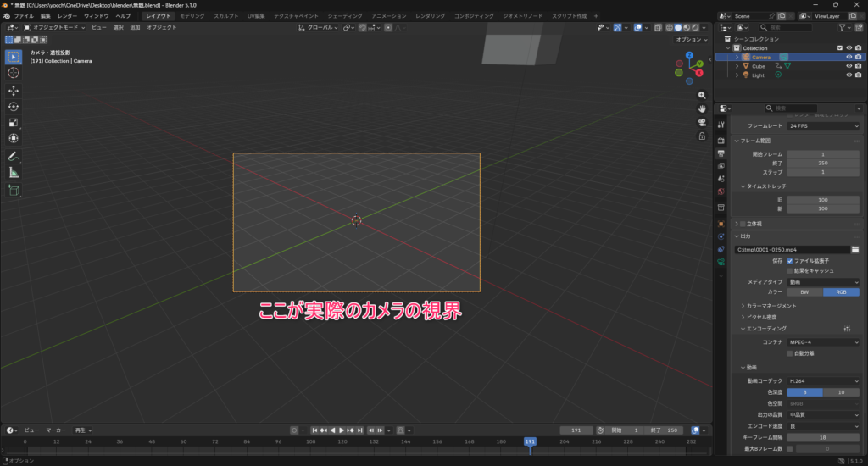Activate the 3D Cursor tool

(14, 73)
